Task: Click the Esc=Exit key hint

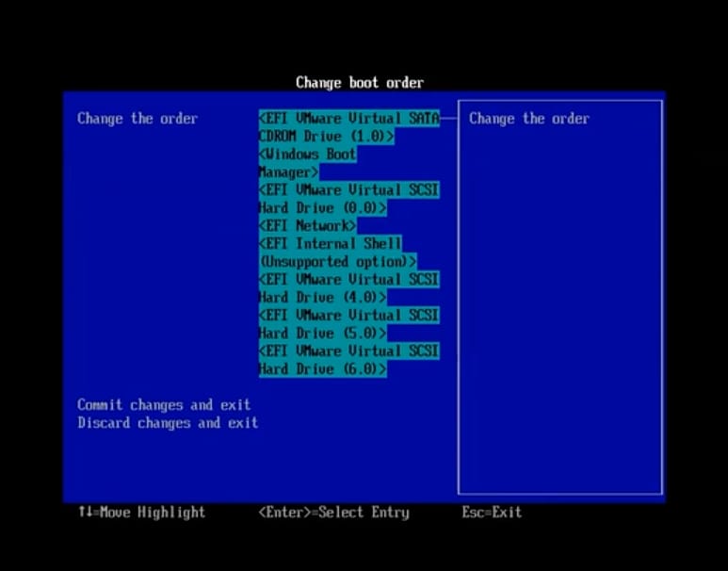Action: (x=492, y=513)
